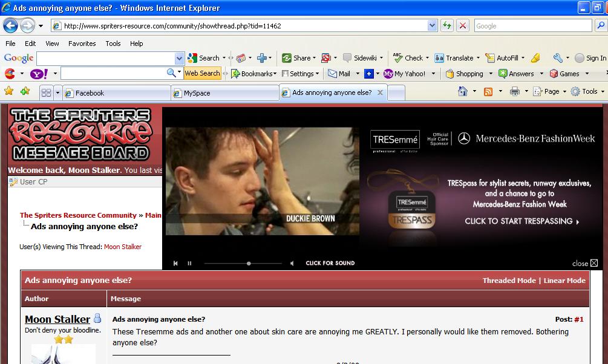Click the Post #1 permalink

pos(579,319)
